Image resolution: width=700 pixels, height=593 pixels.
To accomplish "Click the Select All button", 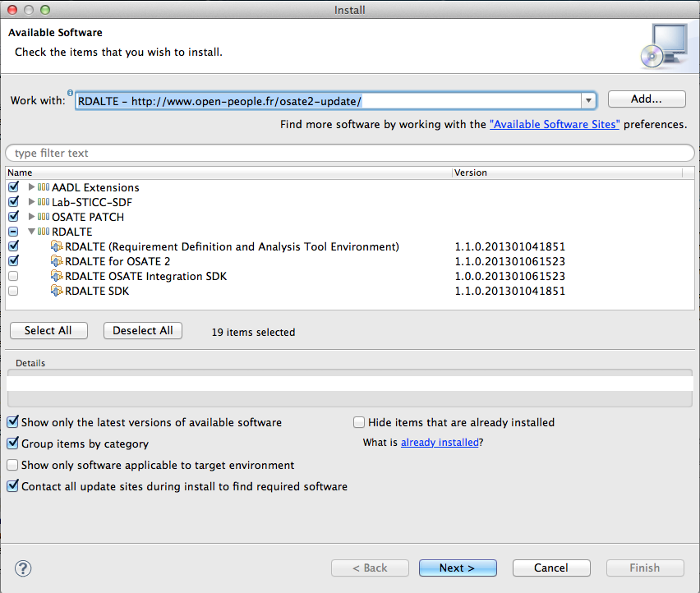I will [48, 331].
